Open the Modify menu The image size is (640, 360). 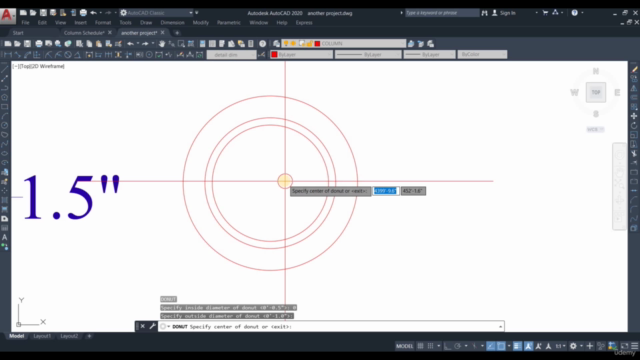[x=200, y=23]
